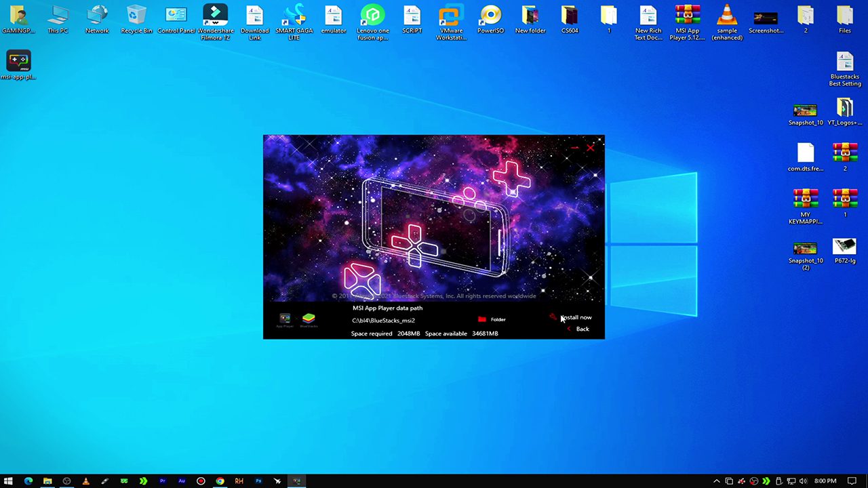The image size is (868, 488).
Task: Open the red record app from the taskbar
Action: 201,481
